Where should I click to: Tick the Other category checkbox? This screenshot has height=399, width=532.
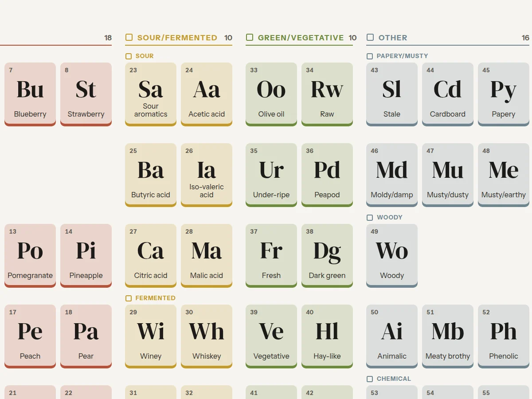click(x=370, y=38)
